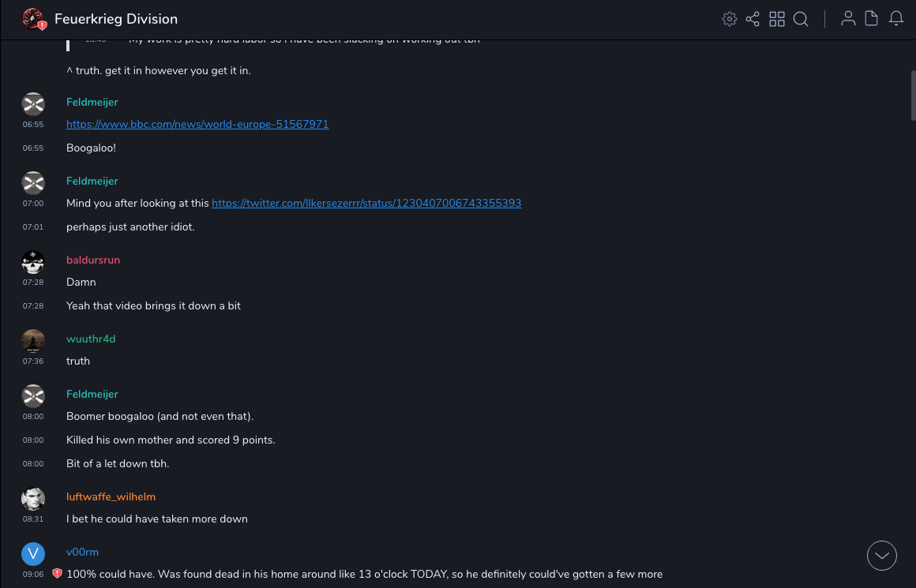The image size is (916, 588).
Task: Click the channel avatar in header
Action: pos(33,19)
